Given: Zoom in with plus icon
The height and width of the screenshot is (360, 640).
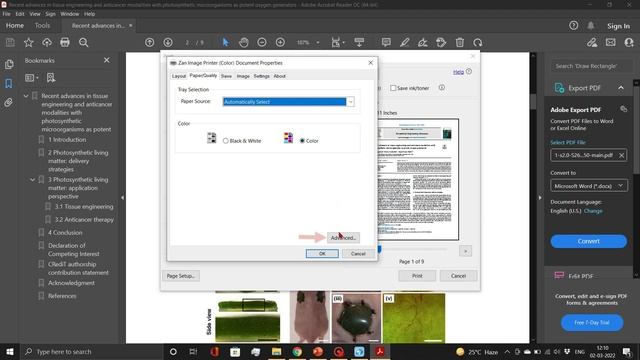Looking at the screenshot, I should [280, 42].
